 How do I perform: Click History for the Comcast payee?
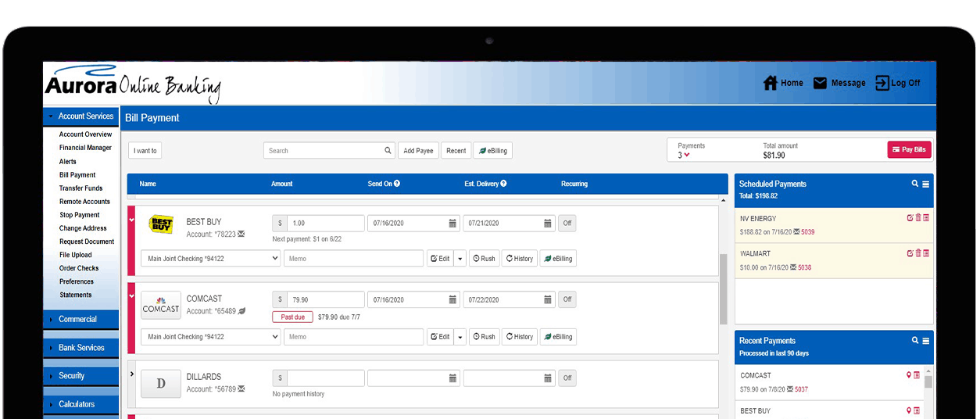click(x=520, y=337)
